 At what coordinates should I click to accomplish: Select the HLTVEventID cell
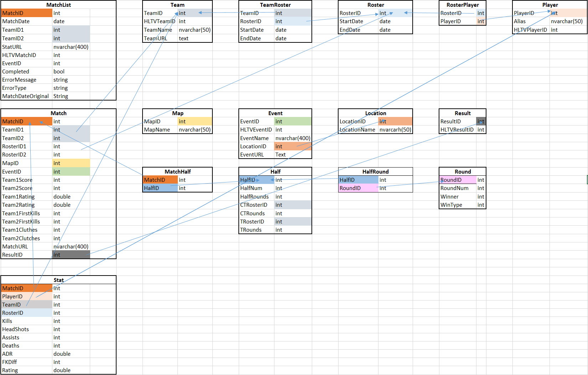point(257,130)
